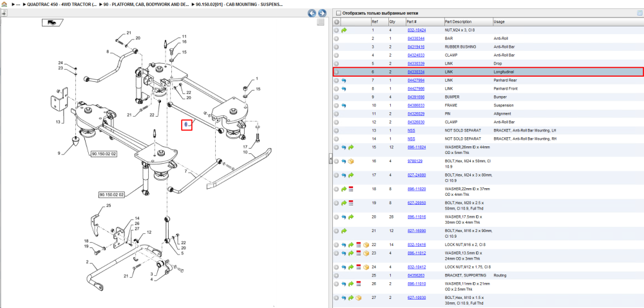Select callout 11 on the diagram
This screenshot has width=644, height=308.
[x=184, y=36]
